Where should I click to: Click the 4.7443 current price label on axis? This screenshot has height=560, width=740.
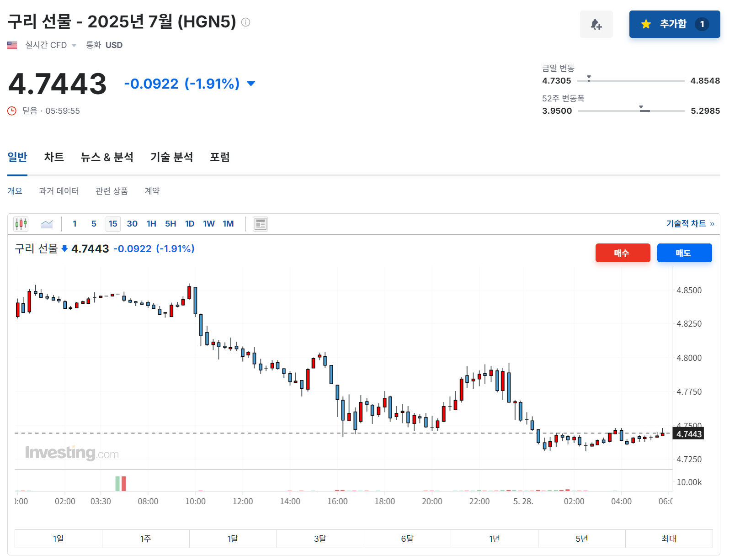coord(688,434)
